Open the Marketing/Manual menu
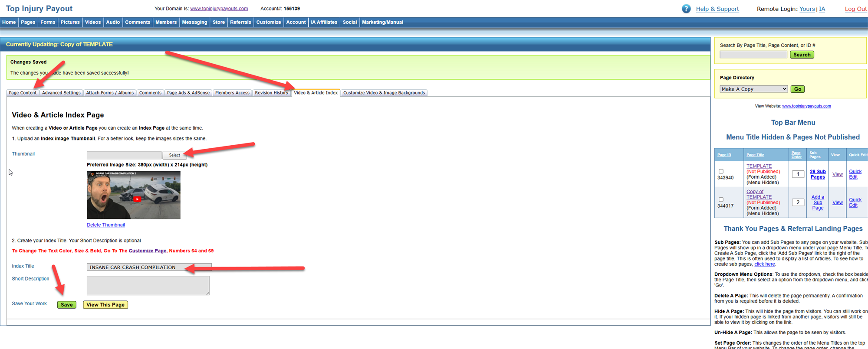 tap(383, 22)
